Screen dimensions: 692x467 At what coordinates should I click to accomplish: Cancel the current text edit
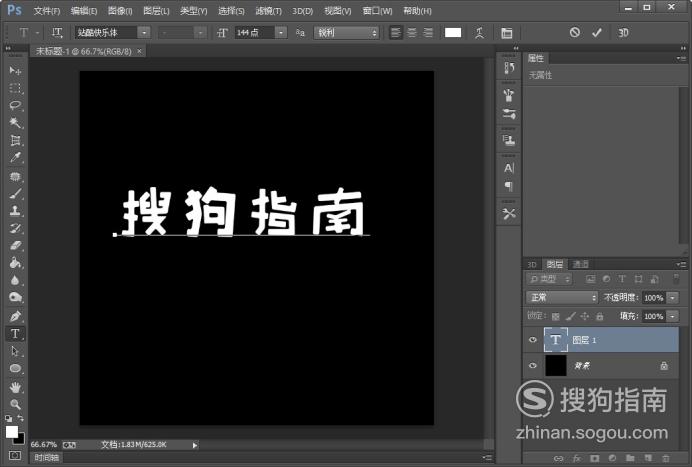(x=575, y=32)
